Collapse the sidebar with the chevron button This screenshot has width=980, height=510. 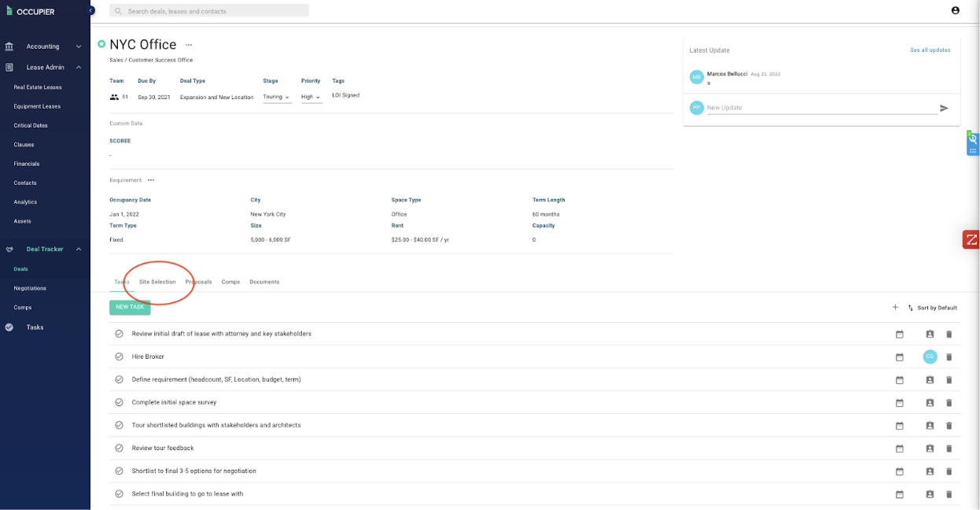90,10
